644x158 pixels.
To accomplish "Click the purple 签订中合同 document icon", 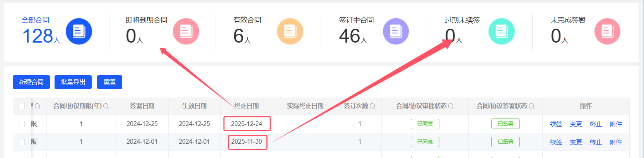I will pos(396,31).
